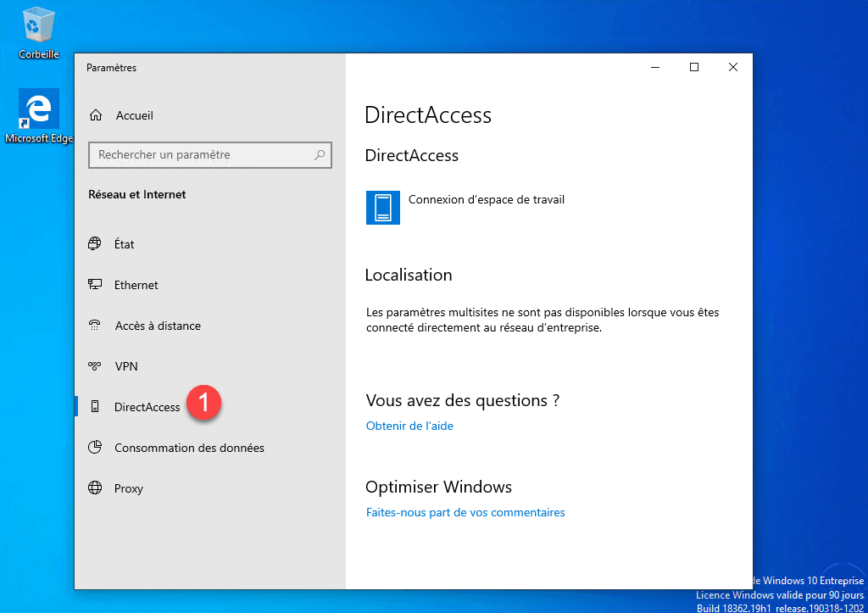
Task: Select the État network status icon
Action: [x=95, y=244]
